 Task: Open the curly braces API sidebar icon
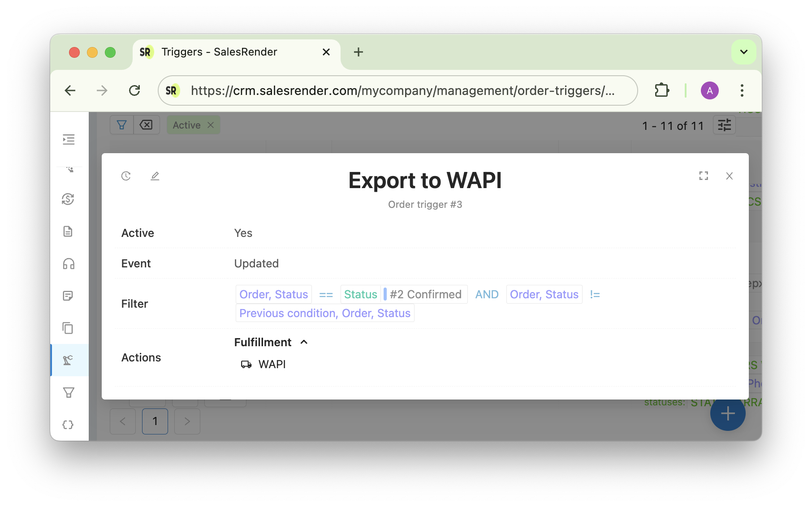click(x=68, y=425)
